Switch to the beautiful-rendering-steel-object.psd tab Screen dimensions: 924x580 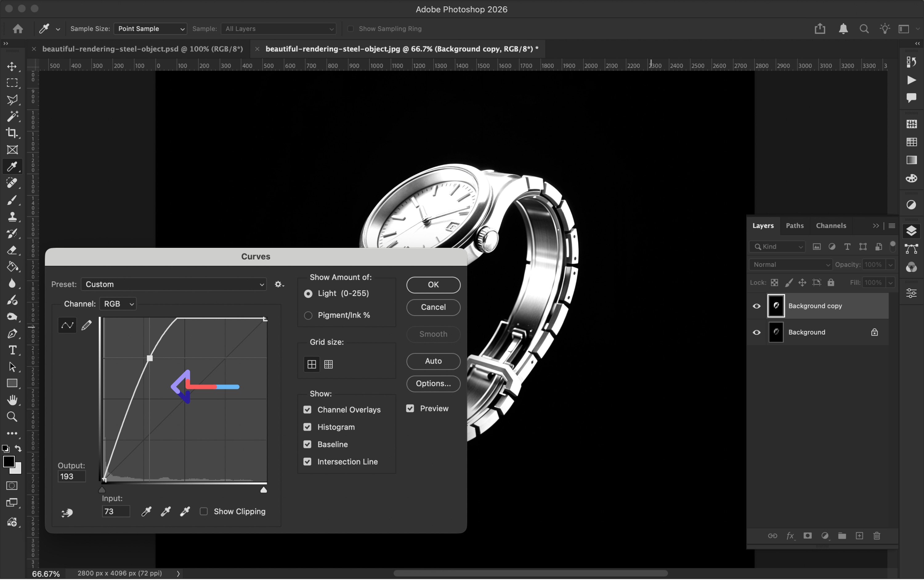143,49
